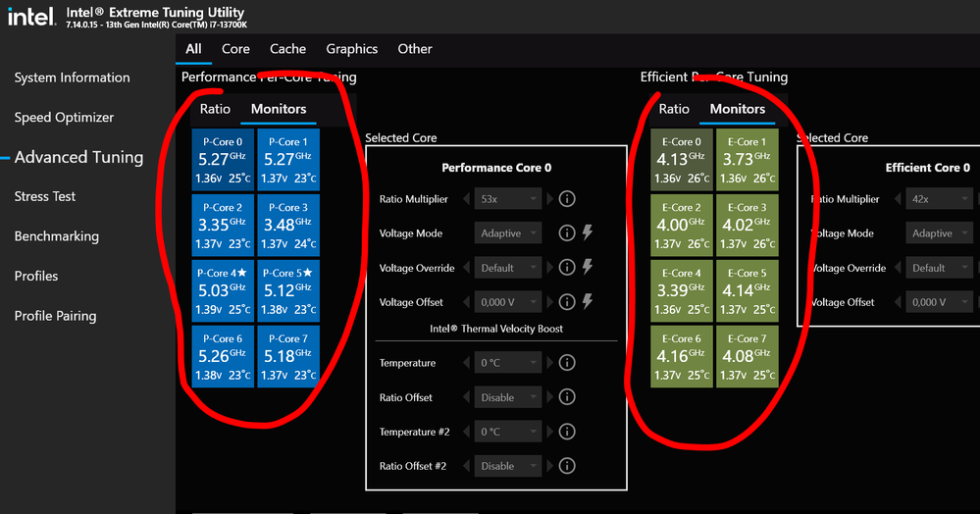
Task: Open System Information in sidebar
Action: coord(72,77)
